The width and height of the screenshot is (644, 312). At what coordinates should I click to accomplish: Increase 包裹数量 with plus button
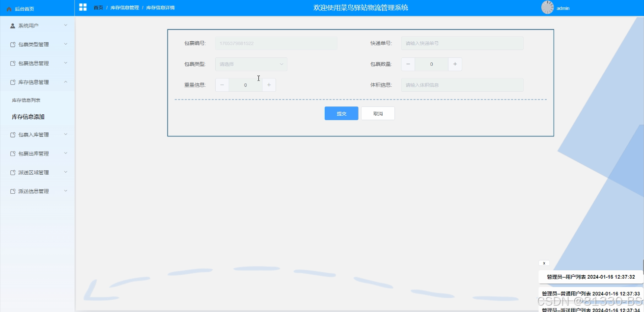(x=455, y=64)
